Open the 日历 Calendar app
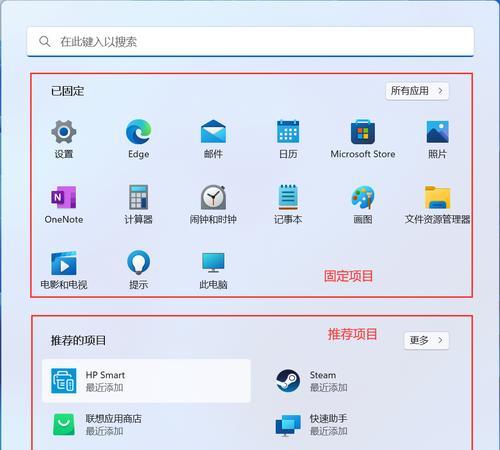 coord(288,139)
